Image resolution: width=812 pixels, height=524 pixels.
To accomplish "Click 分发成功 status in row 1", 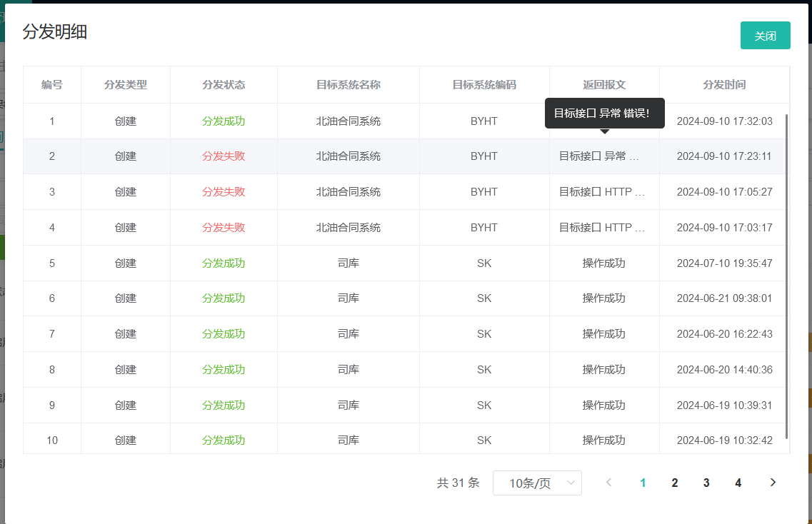I will [x=224, y=121].
